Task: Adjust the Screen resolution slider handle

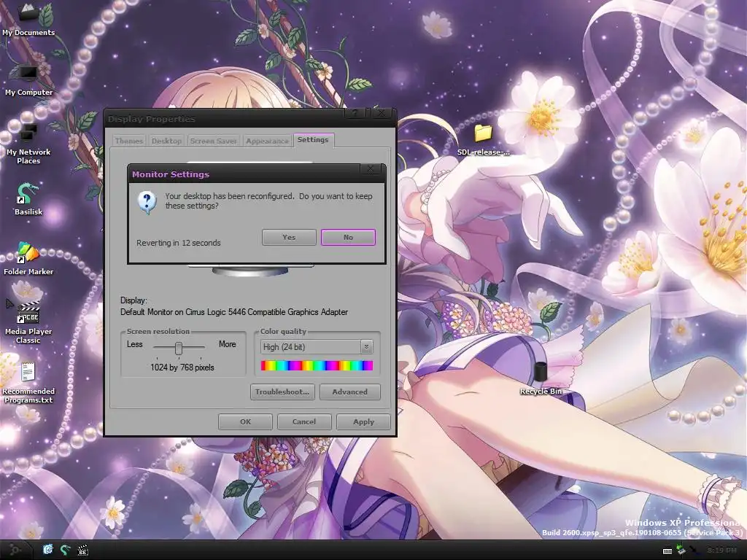Action: pyautogui.click(x=179, y=349)
